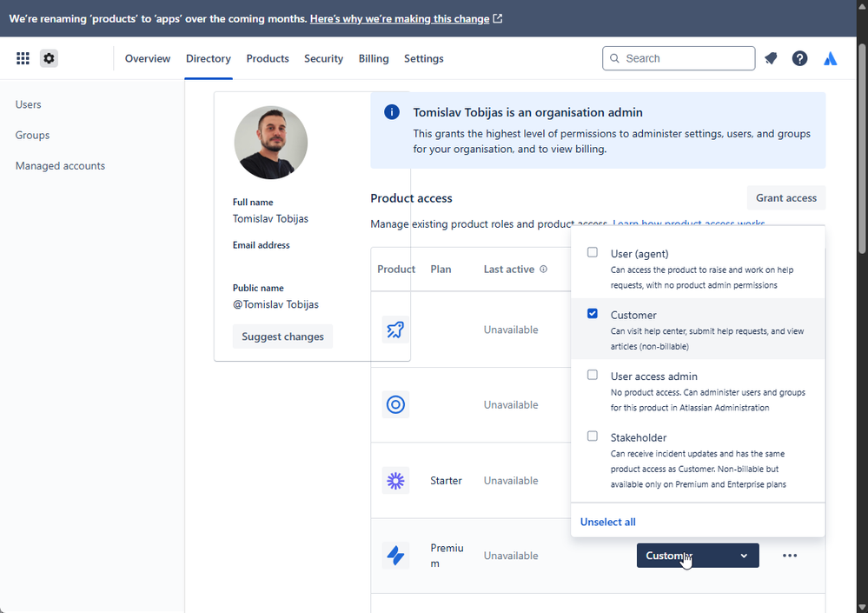Click Unavailable in the Premium row
868x613 pixels.
tap(510, 556)
